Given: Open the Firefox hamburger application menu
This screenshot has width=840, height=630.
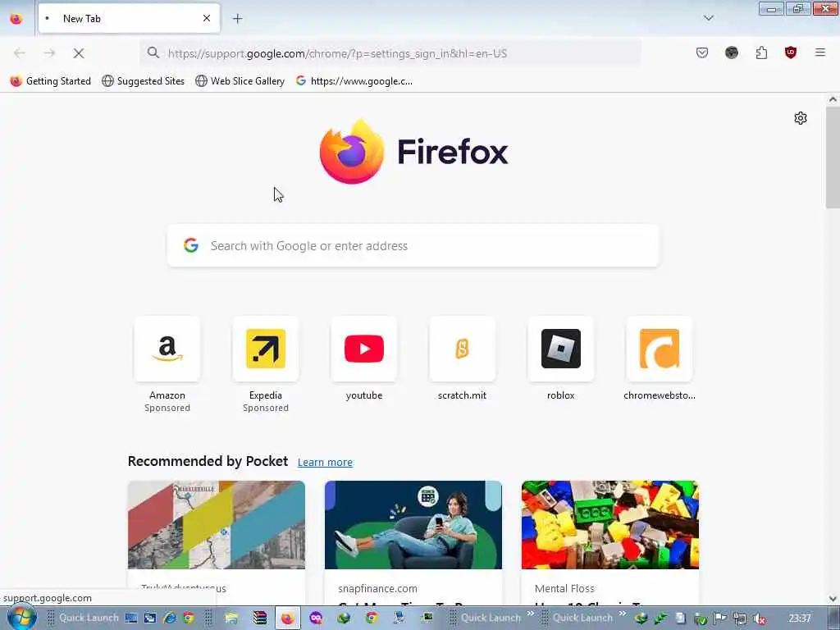Looking at the screenshot, I should click(819, 52).
